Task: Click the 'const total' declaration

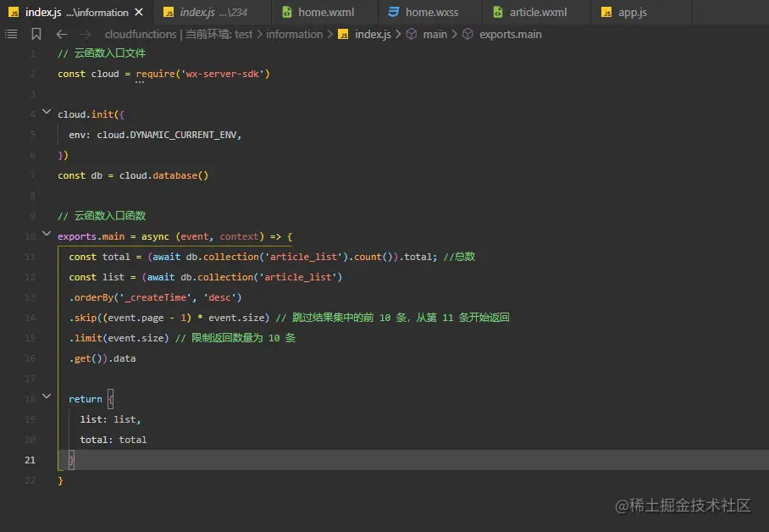Action: point(100,257)
